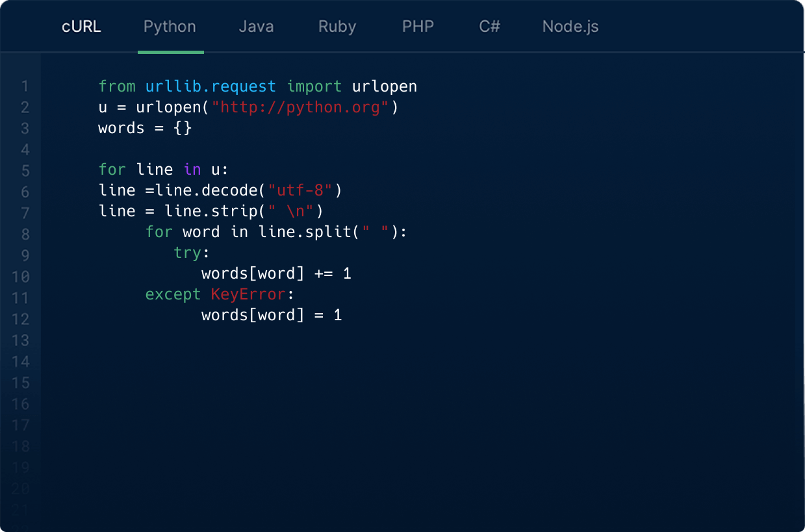Switch to the Ruby tab

pos(337,26)
